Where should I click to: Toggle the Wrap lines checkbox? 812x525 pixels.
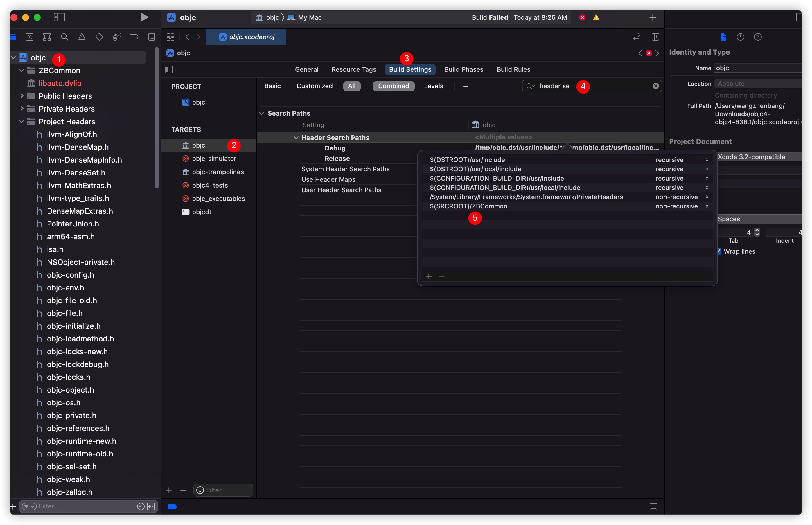click(x=719, y=251)
